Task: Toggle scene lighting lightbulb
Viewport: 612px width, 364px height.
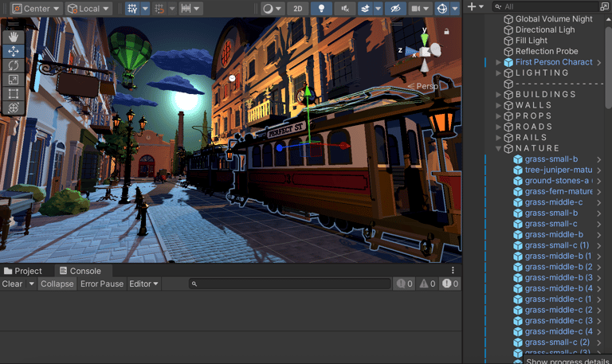Action: [x=321, y=9]
